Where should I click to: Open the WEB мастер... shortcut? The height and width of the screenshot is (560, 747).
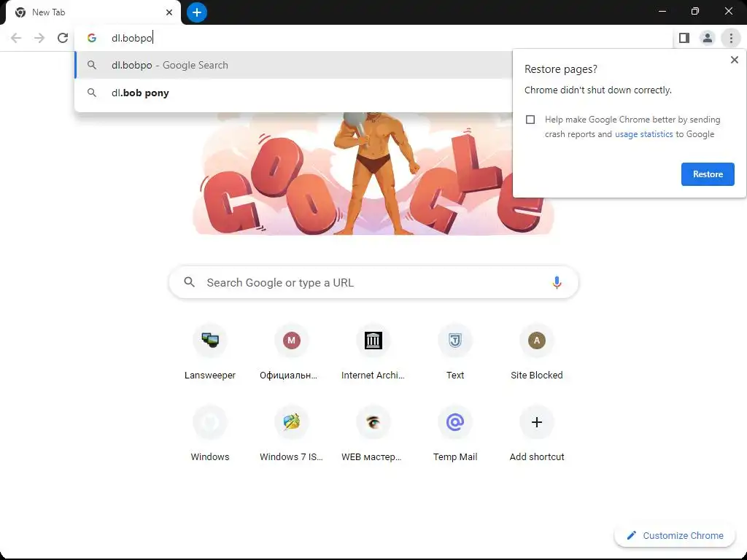373,435
